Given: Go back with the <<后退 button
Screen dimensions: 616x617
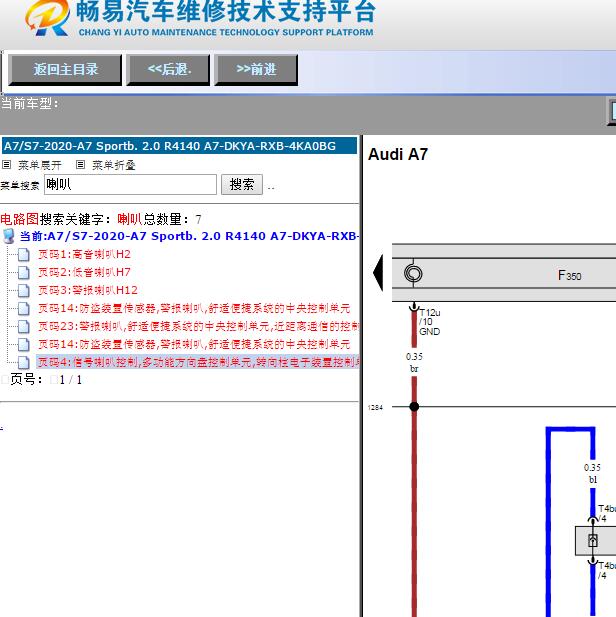Looking at the screenshot, I should pos(168,70).
